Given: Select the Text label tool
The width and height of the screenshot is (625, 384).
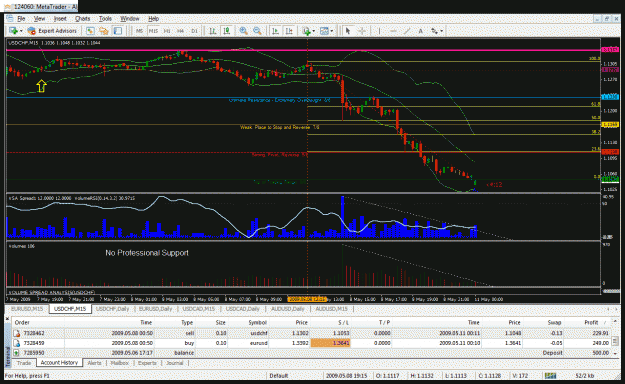Looking at the screenshot, I should [420, 31].
